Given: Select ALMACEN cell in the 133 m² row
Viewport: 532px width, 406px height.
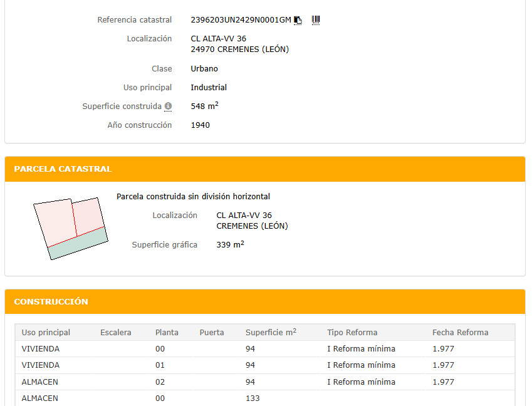Looking at the screenshot, I should [39, 398].
